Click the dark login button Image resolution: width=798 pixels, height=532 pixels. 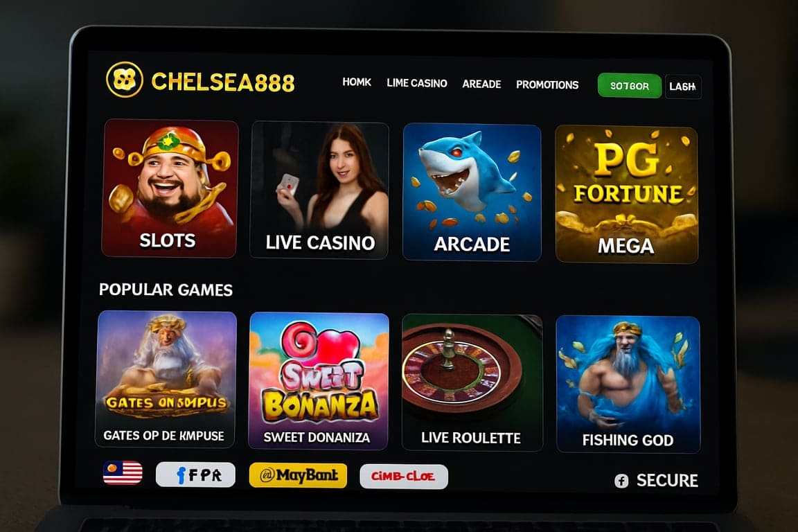pos(683,87)
